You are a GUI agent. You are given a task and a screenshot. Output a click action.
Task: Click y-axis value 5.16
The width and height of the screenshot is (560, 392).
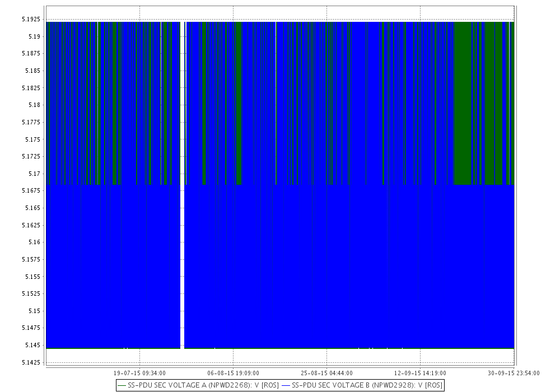[34, 242]
